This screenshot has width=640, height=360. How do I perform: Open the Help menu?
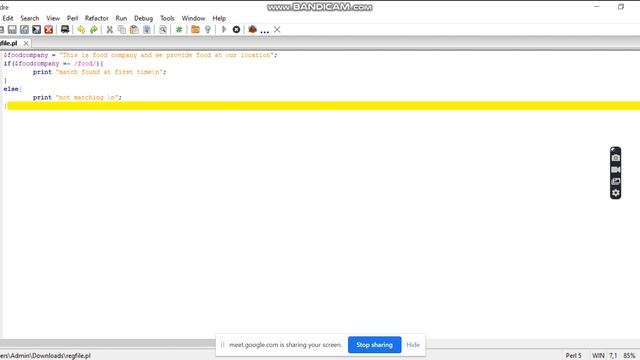219,18
